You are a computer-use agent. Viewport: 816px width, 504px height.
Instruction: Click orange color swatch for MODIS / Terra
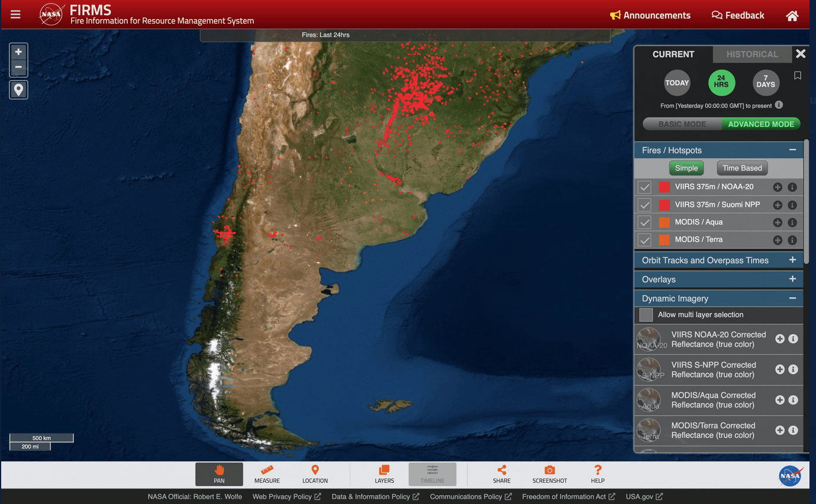664,240
